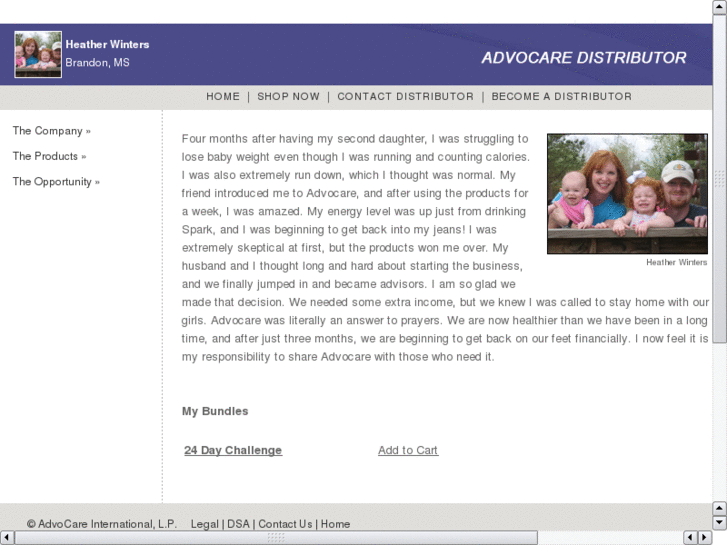The image size is (727, 545).
Task: Click the Brandon, MS location text
Action: (97, 63)
